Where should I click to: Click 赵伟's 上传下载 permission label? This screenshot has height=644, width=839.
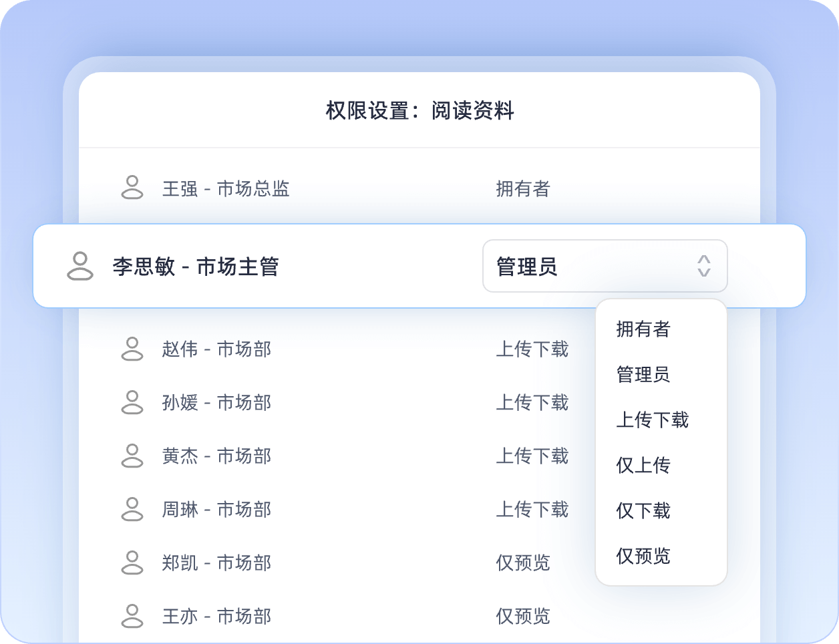[x=532, y=349]
